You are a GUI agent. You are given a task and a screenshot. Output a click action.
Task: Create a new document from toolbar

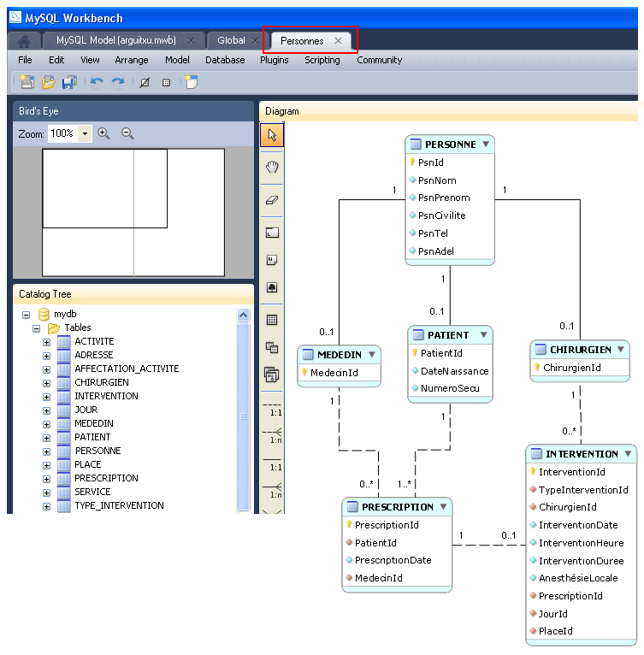(27, 81)
